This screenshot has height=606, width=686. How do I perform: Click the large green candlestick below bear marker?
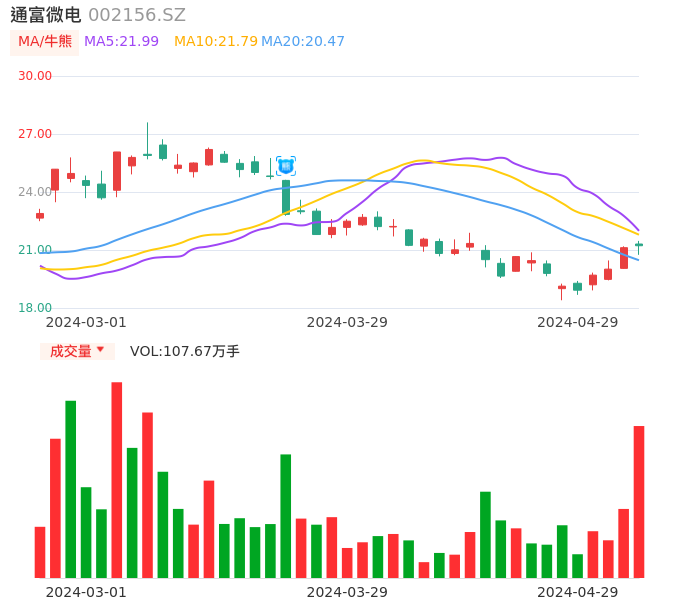pyautogui.click(x=286, y=197)
